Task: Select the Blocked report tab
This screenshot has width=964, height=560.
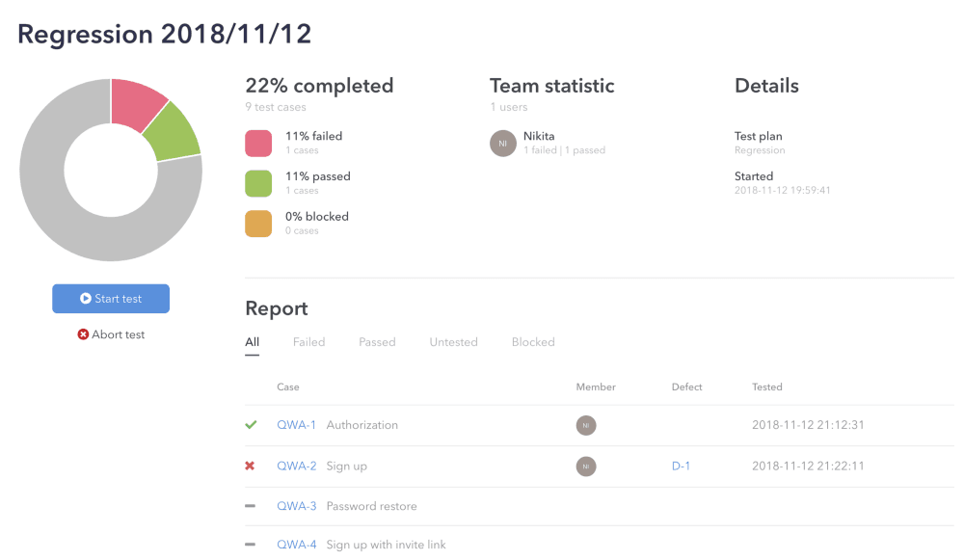Action: point(533,342)
